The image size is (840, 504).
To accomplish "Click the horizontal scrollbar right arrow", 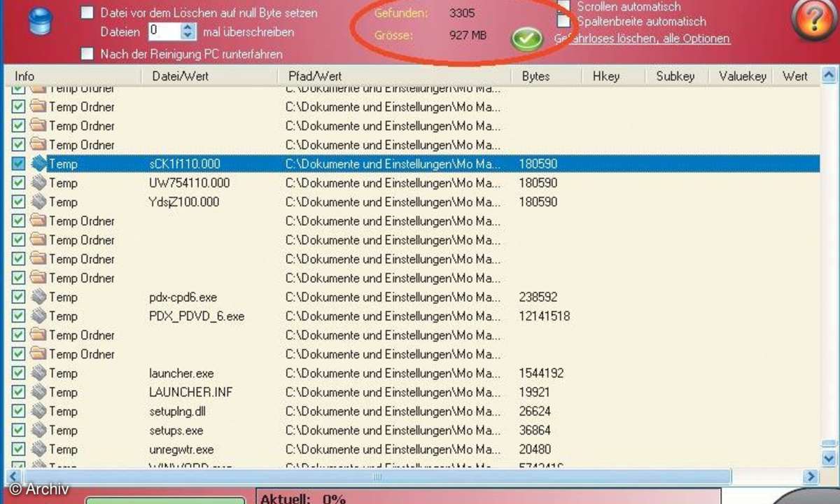I will (811, 477).
